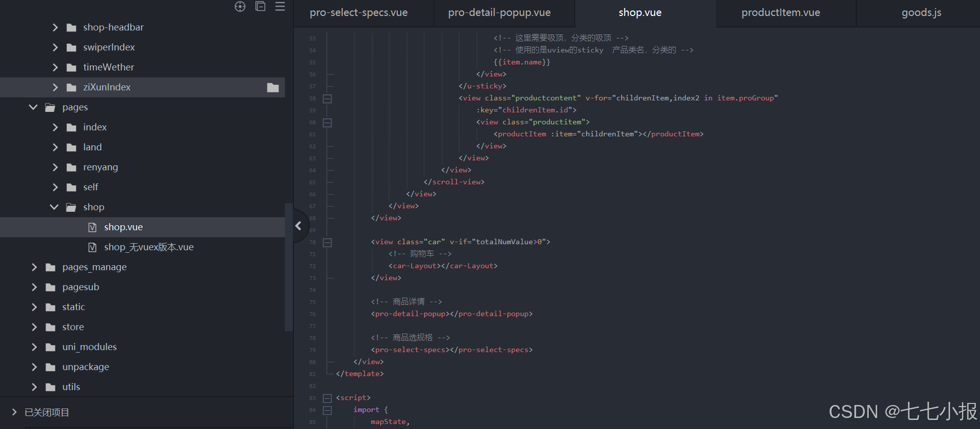The image size is (980, 429).
Task: Expand the 已关闭项目 section
Action: coord(14,412)
